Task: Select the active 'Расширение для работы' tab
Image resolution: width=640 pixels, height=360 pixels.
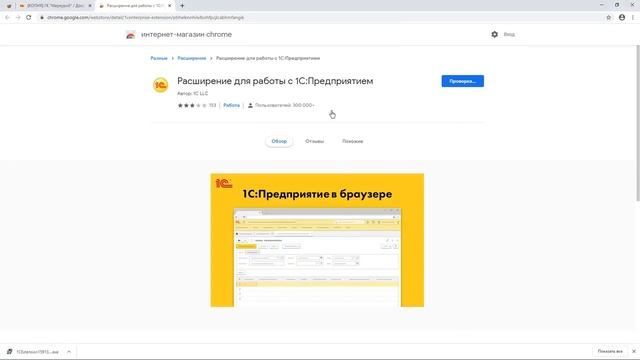Action: (x=135, y=6)
